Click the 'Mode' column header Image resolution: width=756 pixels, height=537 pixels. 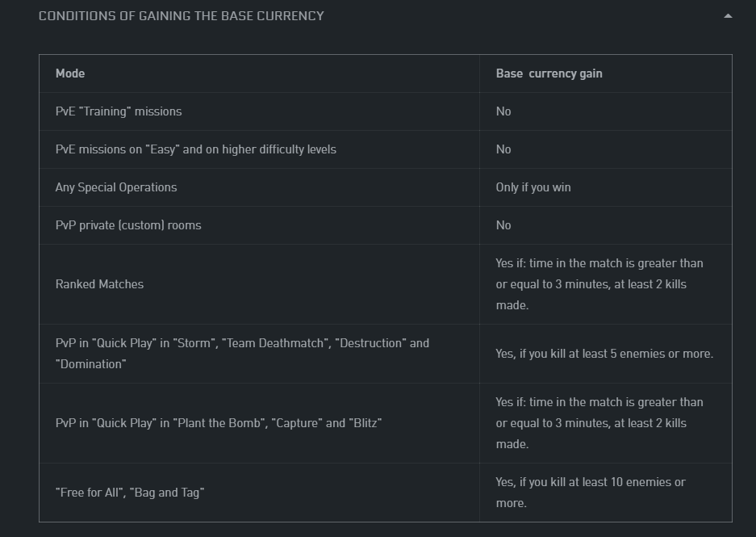pos(70,73)
